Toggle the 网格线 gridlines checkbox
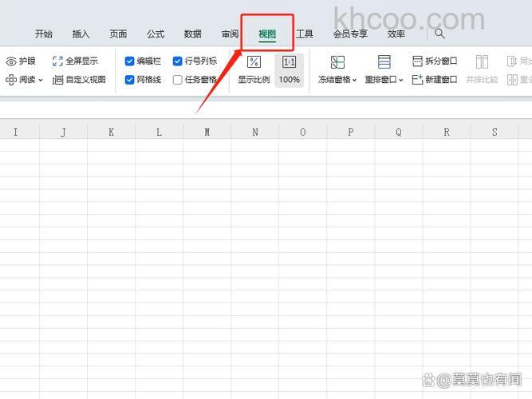This screenshot has width=532, height=399. (x=129, y=80)
